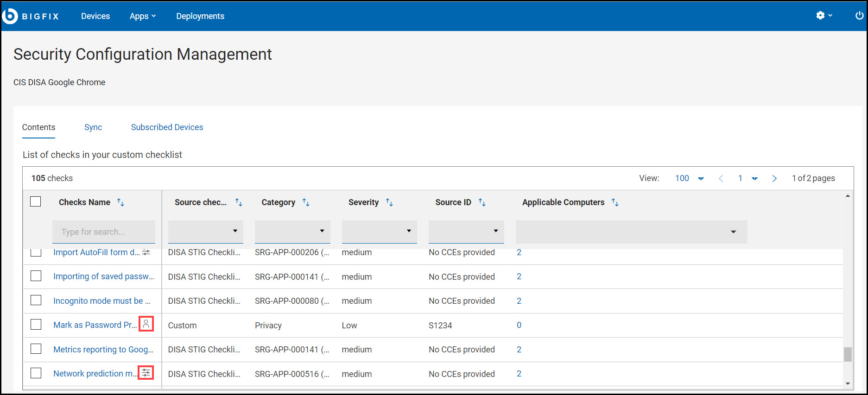Check the Incognito mode row checkbox

36,301
